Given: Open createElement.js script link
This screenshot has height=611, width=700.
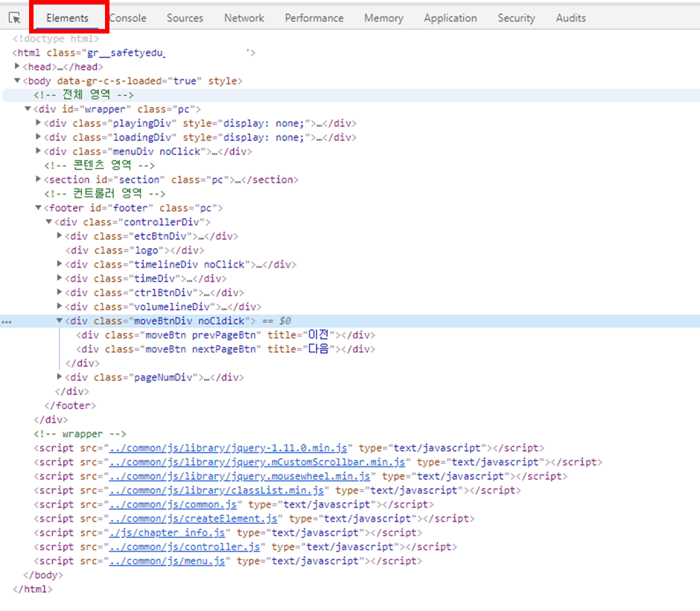Looking at the screenshot, I should pos(194,519).
